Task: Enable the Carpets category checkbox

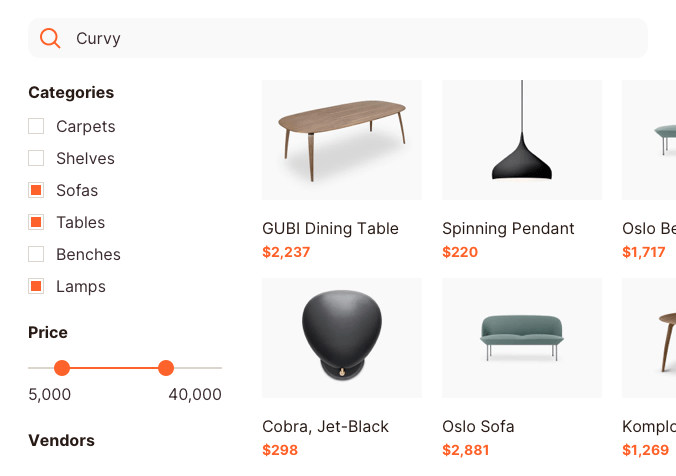Action: (36, 127)
